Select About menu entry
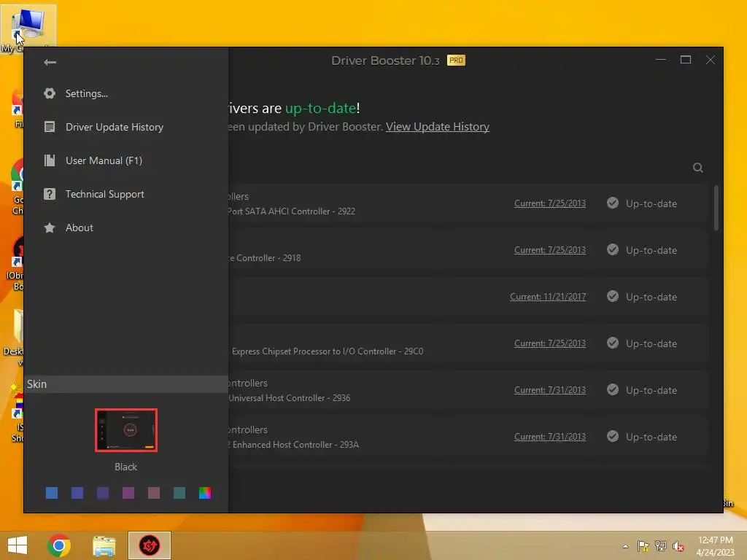Image resolution: width=747 pixels, height=560 pixels. 79,227
